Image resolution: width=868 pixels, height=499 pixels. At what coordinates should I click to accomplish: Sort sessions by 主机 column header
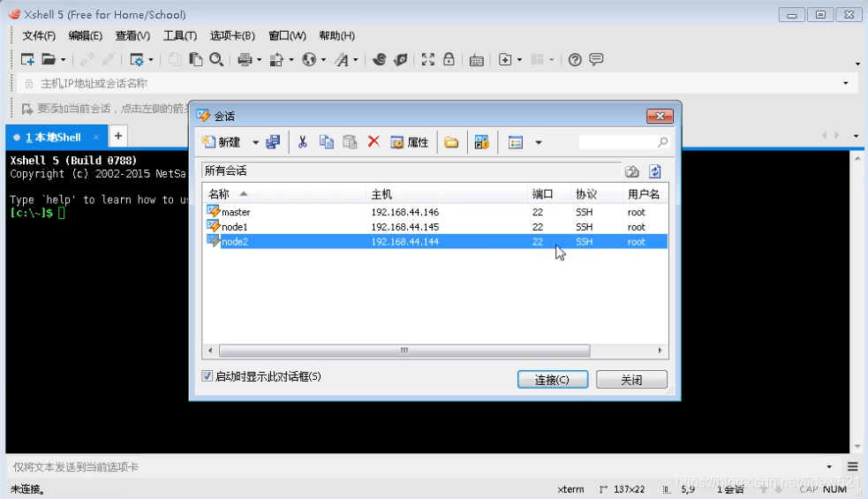click(446, 193)
